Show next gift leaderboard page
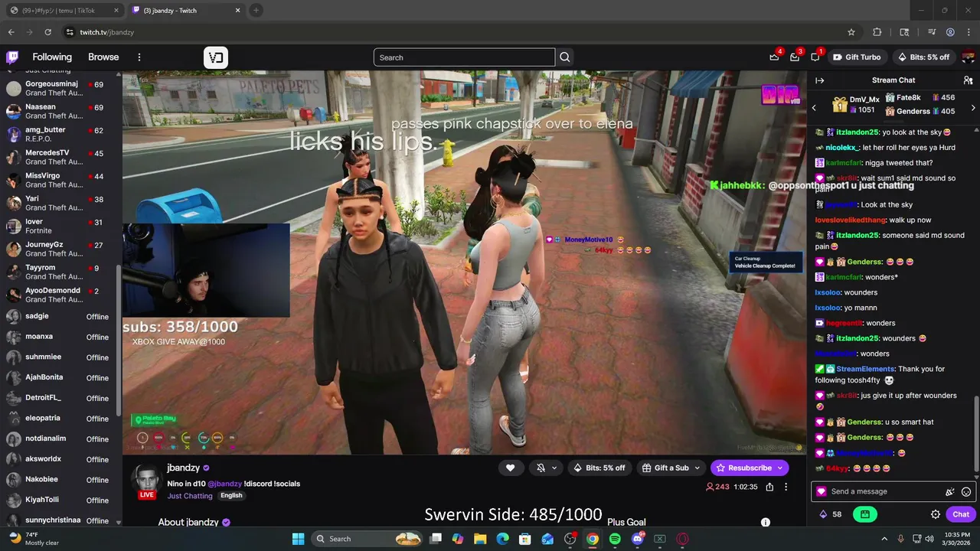The width and height of the screenshot is (980, 551). pos(973,108)
